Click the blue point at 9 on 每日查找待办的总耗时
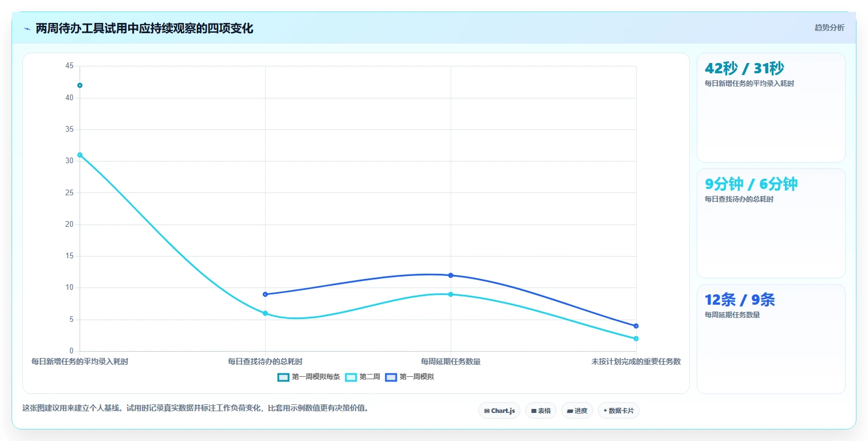The image size is (868, 441). tap(265, 294)
